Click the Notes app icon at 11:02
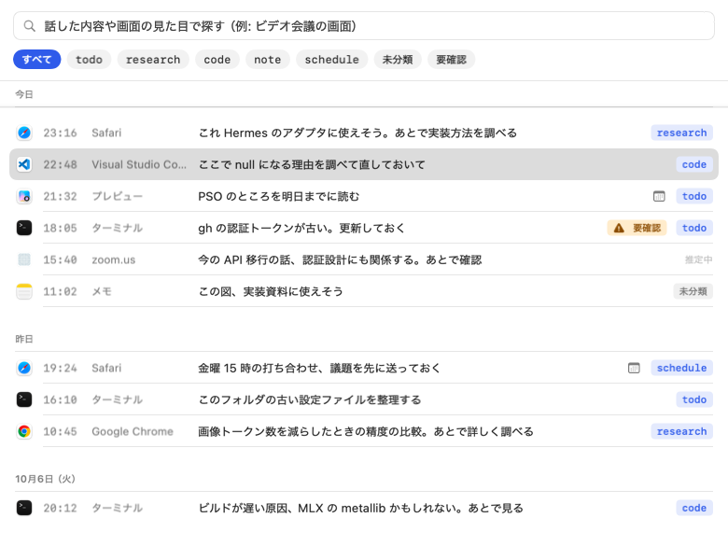The image size is (728, 560). click(x=24, y=291)
